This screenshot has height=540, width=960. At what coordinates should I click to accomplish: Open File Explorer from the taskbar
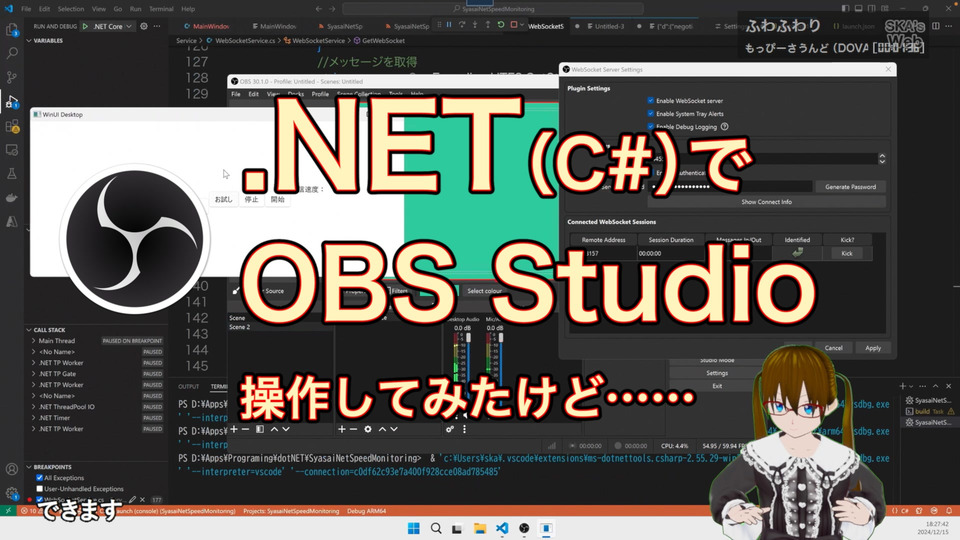(480, 528)
